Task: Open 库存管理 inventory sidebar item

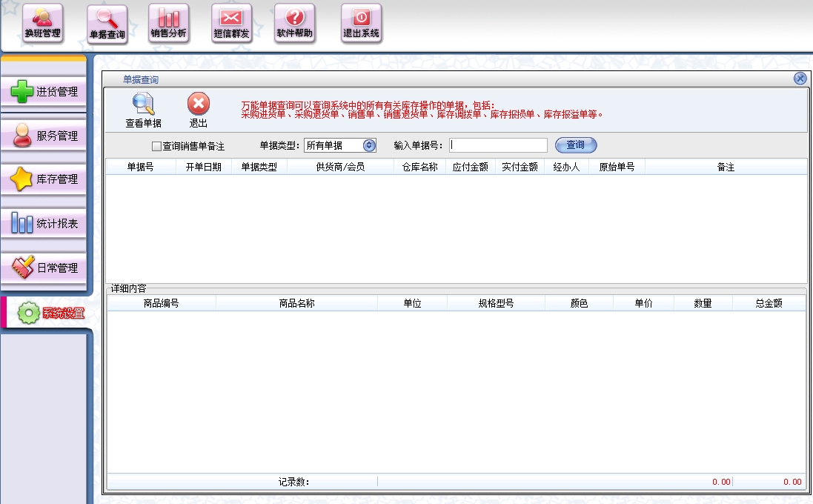Action: pyautogui.click(x=44, y=179)
